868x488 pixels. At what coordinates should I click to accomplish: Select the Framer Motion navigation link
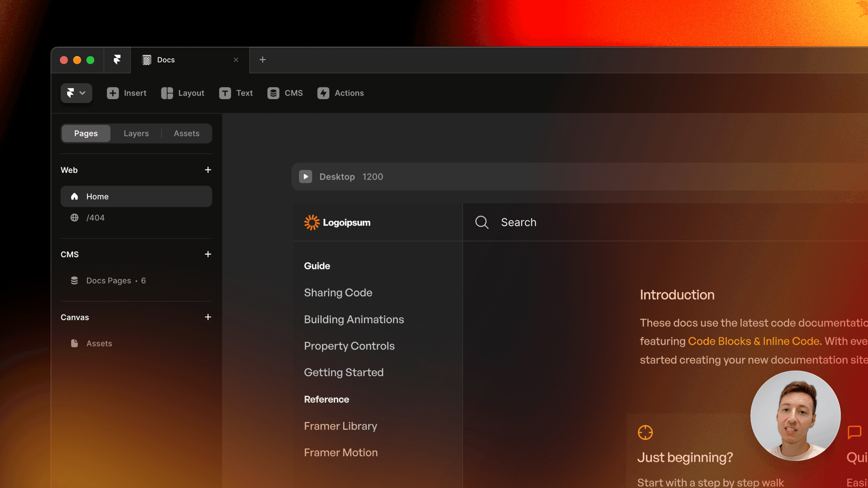341,452
